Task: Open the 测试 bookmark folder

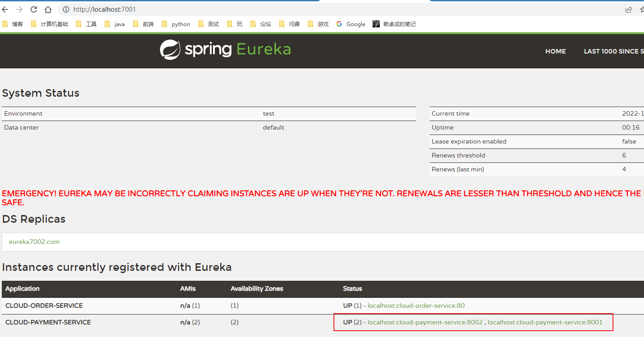Action: tap(209, 24)
